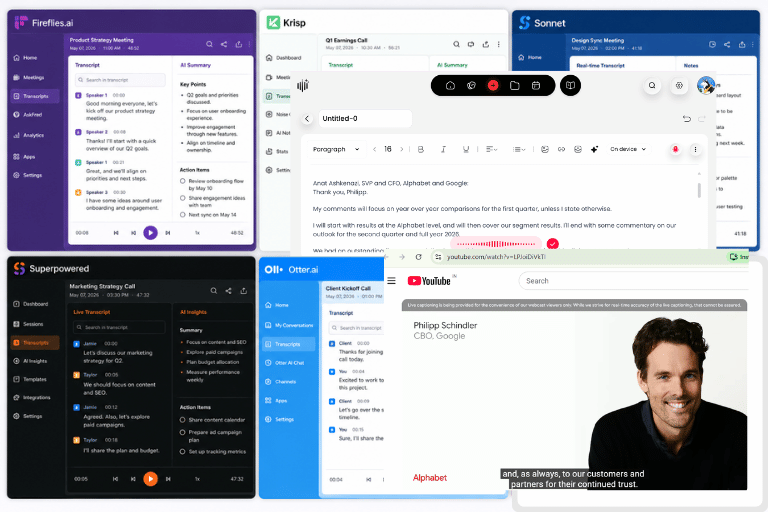Click the share icon in Superpowered header
768x512 pixels.
229,291
